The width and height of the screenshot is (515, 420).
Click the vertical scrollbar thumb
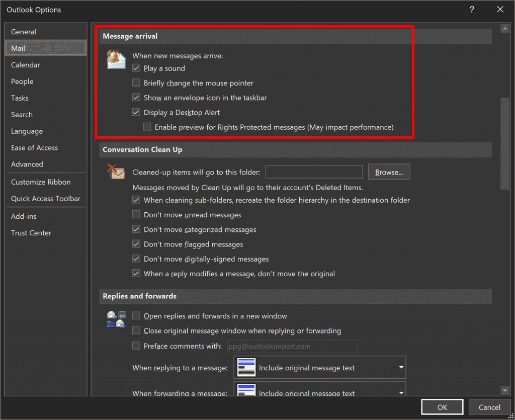[504, 143]
